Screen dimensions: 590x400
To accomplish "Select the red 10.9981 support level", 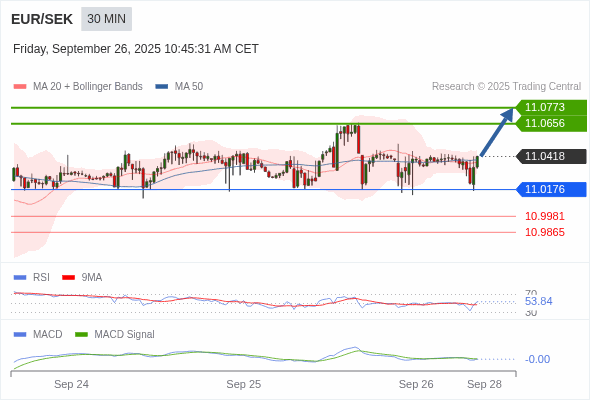I will (545, 216).
